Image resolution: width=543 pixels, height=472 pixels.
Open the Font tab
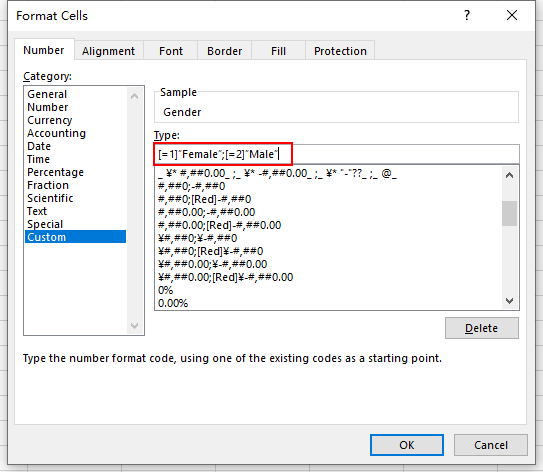coord(171,51)
